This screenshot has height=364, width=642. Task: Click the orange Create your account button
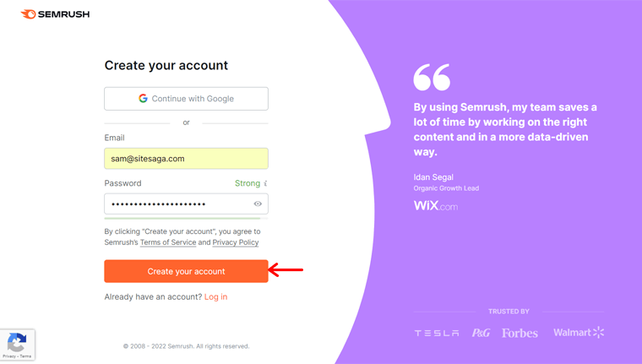click(x=187, y=271)
